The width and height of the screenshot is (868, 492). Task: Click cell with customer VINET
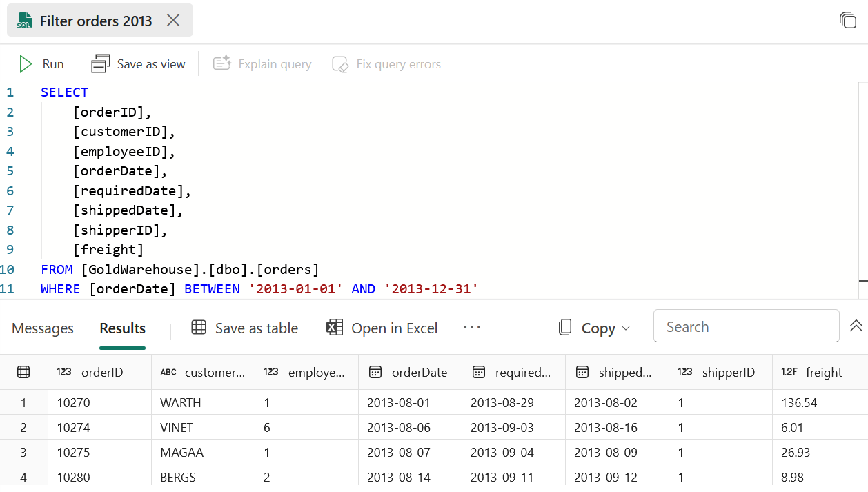click(204, 427)
